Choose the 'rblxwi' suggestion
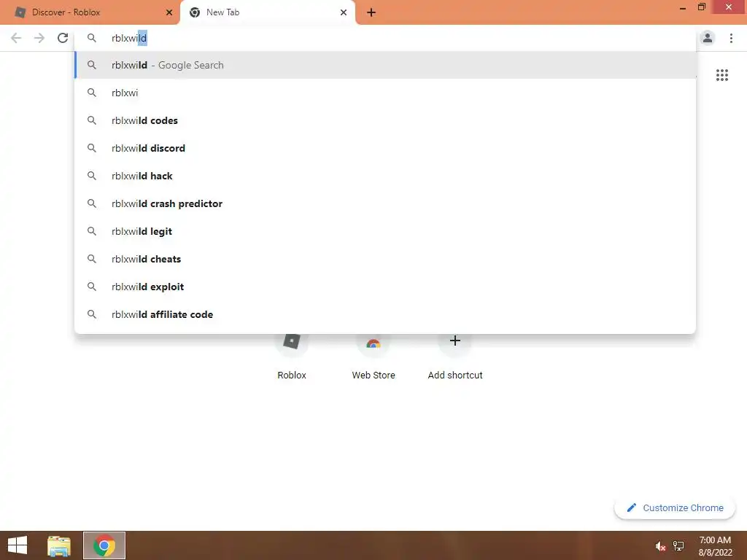747x560 pixels. click(385, 93)
